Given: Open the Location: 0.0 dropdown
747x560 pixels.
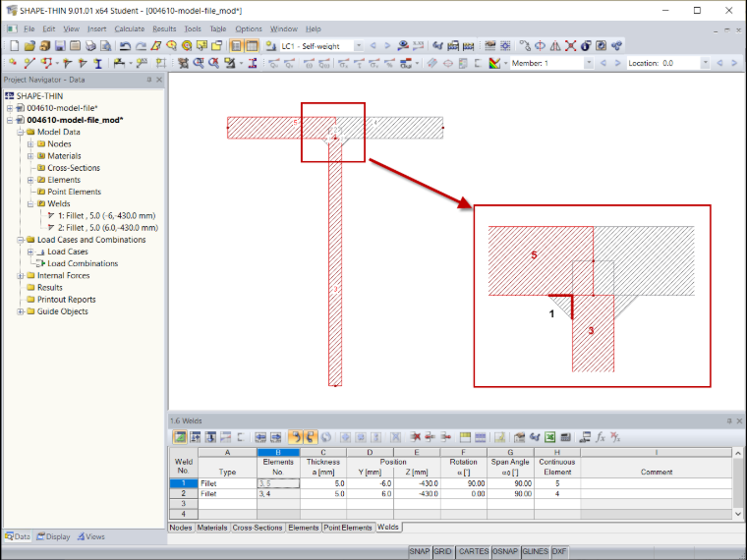Looking at the screenshot, I should point(705,63).
